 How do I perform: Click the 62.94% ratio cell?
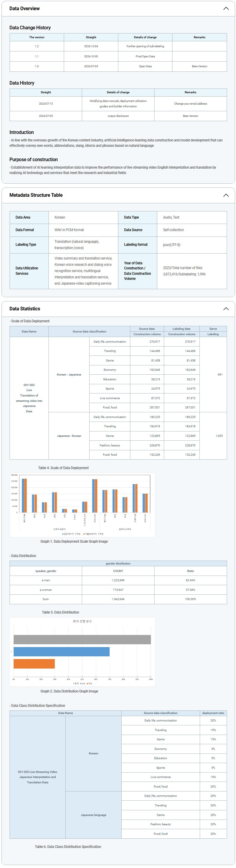pos(190,580)
